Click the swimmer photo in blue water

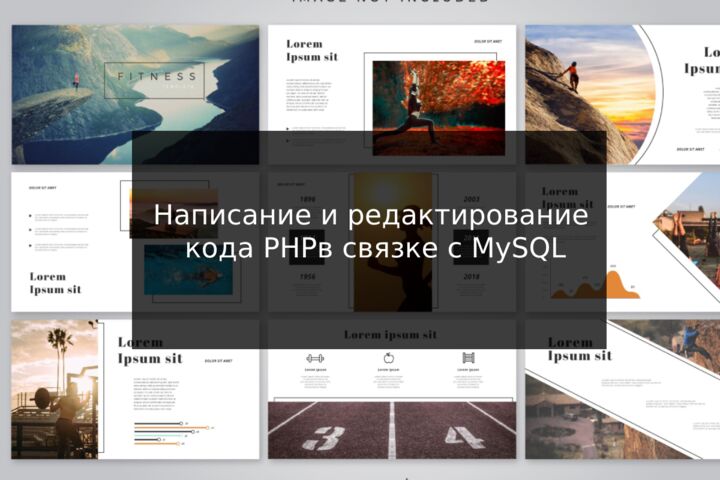(189, 270)
